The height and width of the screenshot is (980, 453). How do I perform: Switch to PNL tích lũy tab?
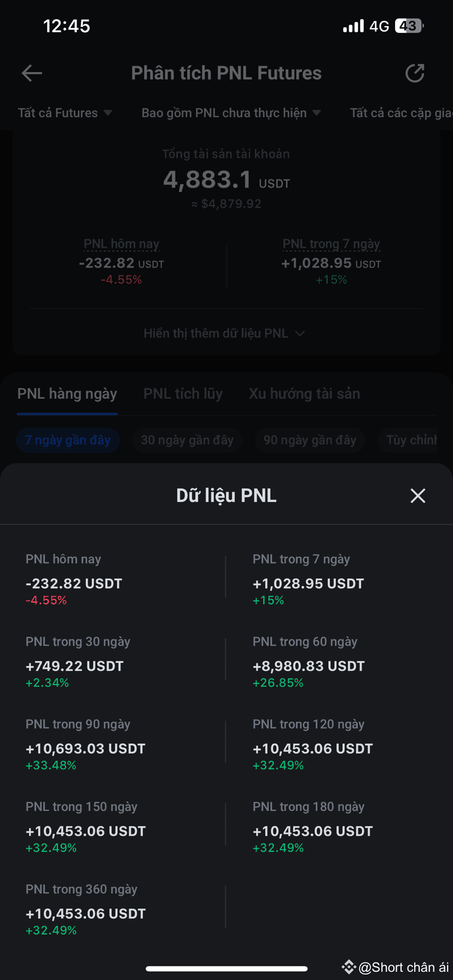coord(183,394)
